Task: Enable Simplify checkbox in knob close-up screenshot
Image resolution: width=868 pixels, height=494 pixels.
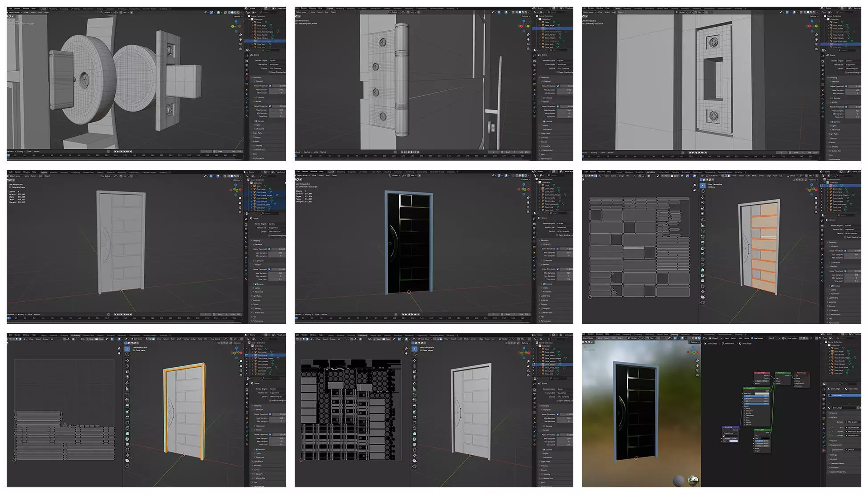Action: click(x=254, y=146)
